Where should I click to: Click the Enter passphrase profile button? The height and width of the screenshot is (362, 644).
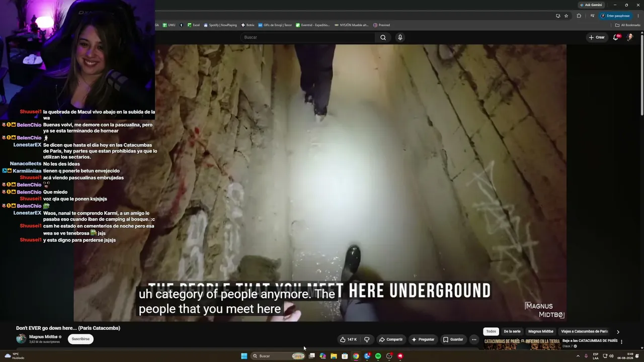(x=615, y=16)
